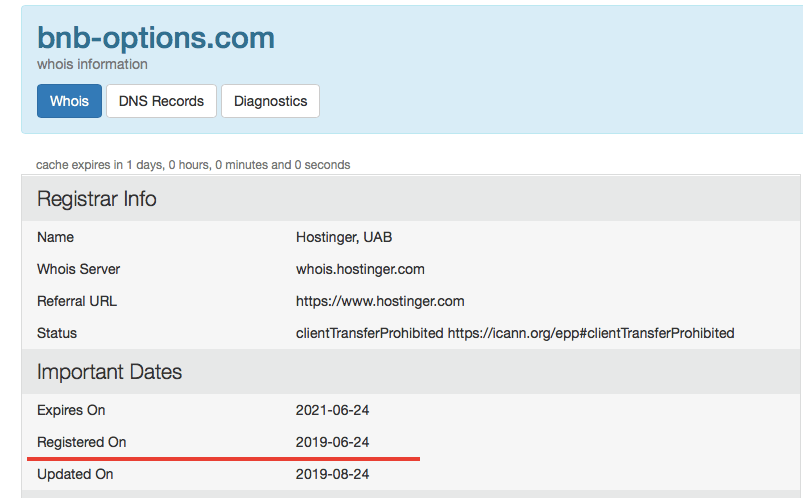Screen dimensions: 803x498
Task: Select the 2021-06-24 expiry date
Action: tap(333, 410)
